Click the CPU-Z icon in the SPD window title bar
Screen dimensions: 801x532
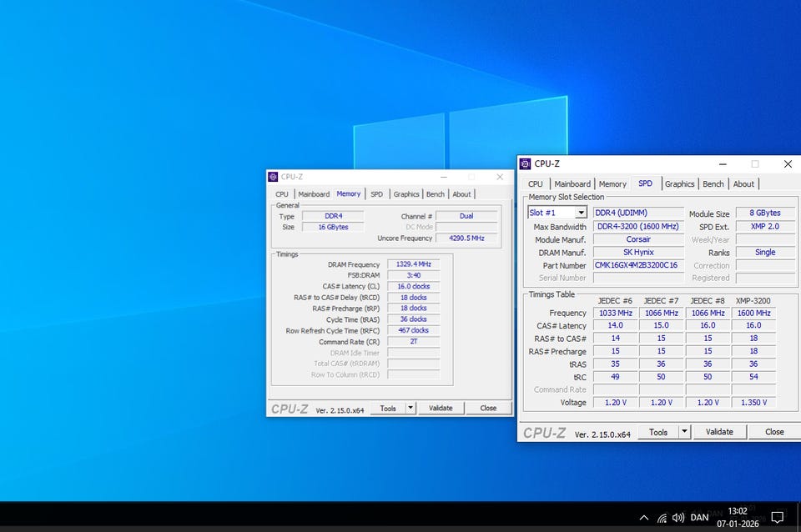pyautogui.click(x=525, y=164)
